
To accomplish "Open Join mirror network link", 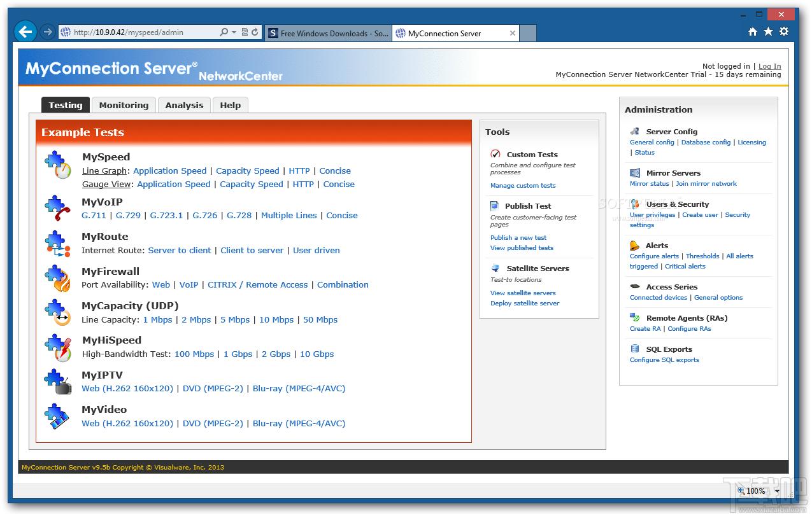I will tap(706, 183).
